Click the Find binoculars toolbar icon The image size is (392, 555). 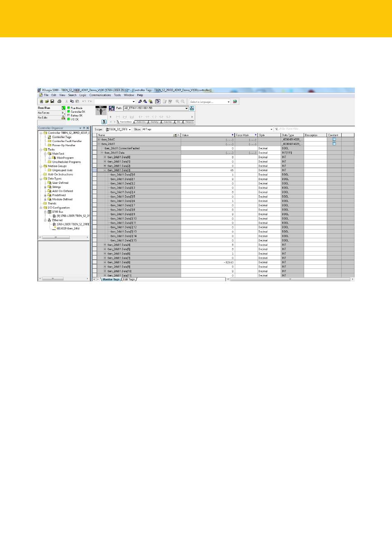point(140,101)
